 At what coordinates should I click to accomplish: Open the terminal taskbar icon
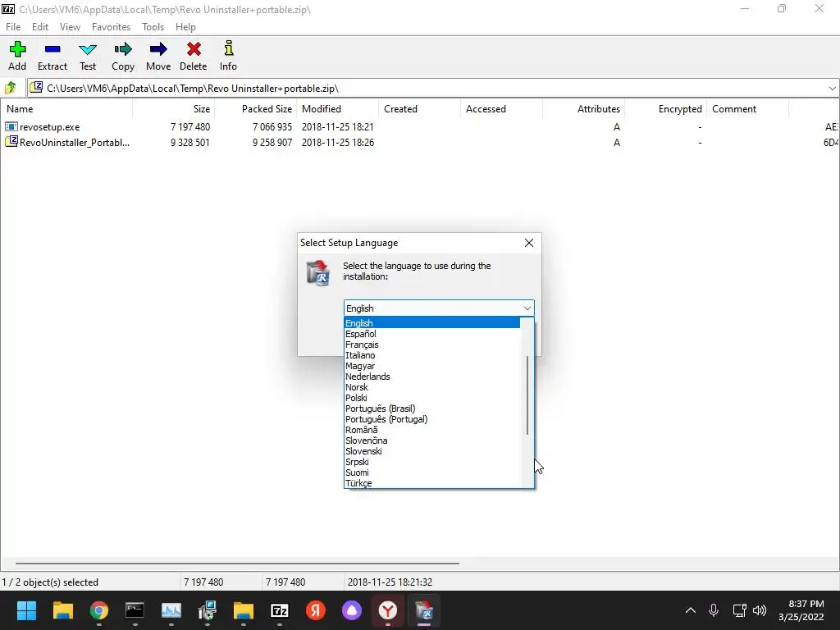point(135,610)
